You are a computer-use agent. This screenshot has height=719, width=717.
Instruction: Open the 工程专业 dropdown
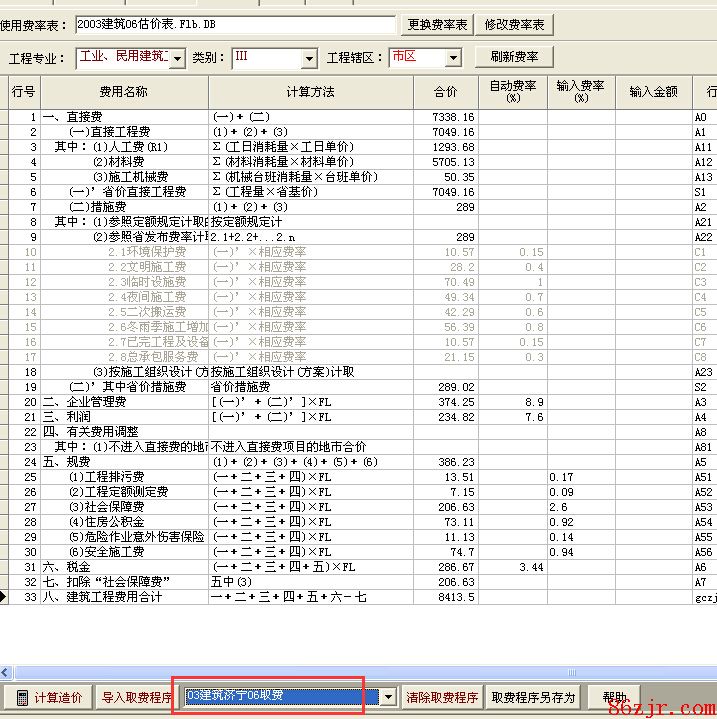pos(177,58)
